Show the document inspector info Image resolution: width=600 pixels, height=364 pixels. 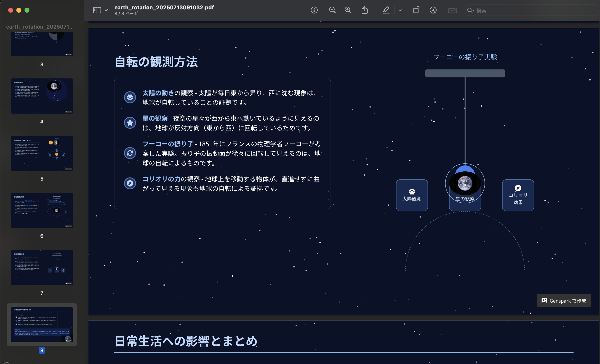point(314,10)
